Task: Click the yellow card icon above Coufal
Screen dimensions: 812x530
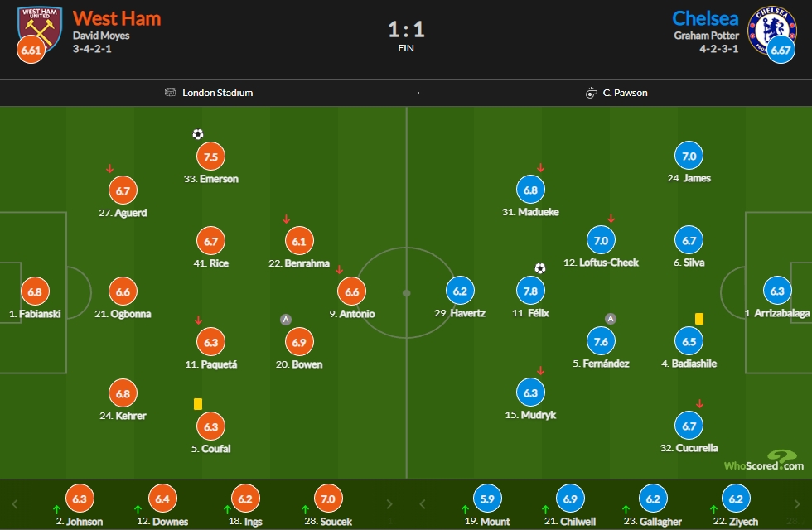Action: [x=198, y=404]
